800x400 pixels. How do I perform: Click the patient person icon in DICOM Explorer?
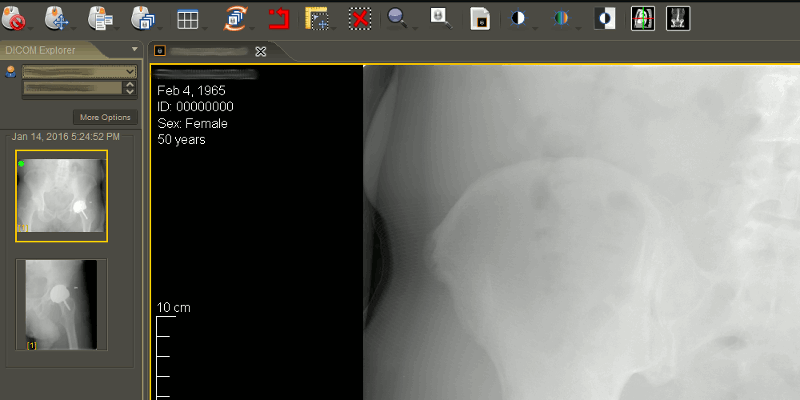(x=10, y=71)
